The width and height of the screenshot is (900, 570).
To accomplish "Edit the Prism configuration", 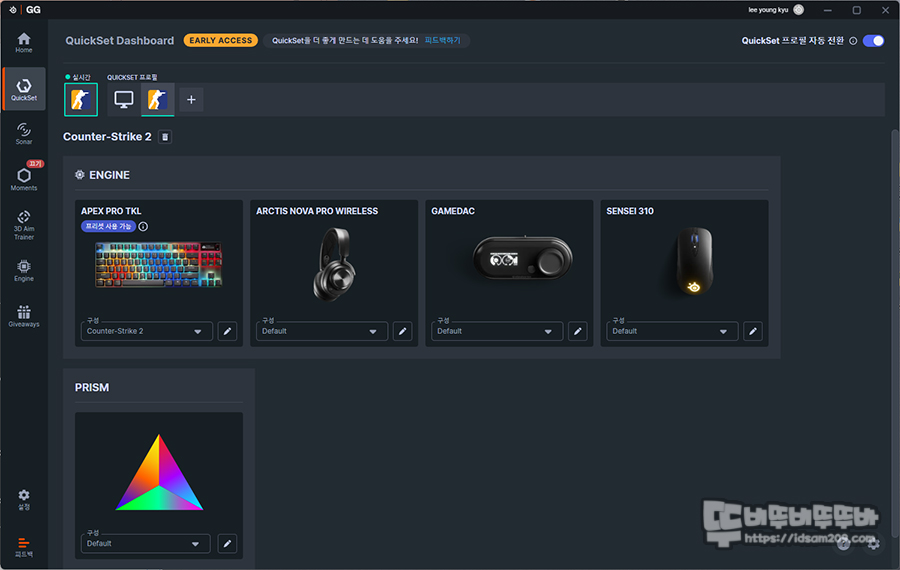I will point(227,544).
